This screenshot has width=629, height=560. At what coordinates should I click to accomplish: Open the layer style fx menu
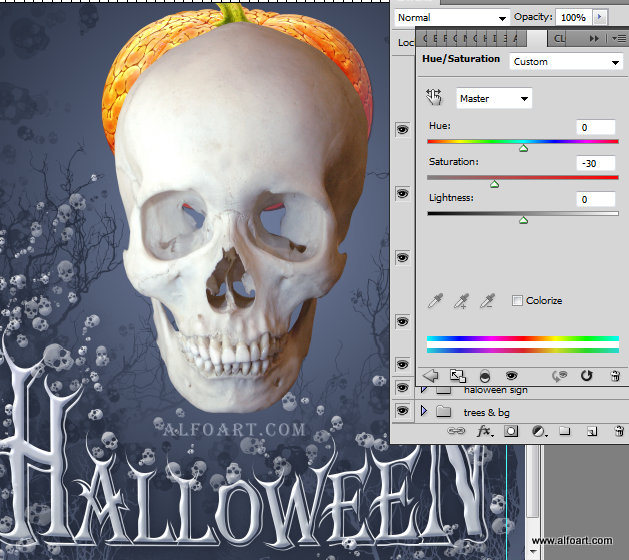tap(485, 431)
